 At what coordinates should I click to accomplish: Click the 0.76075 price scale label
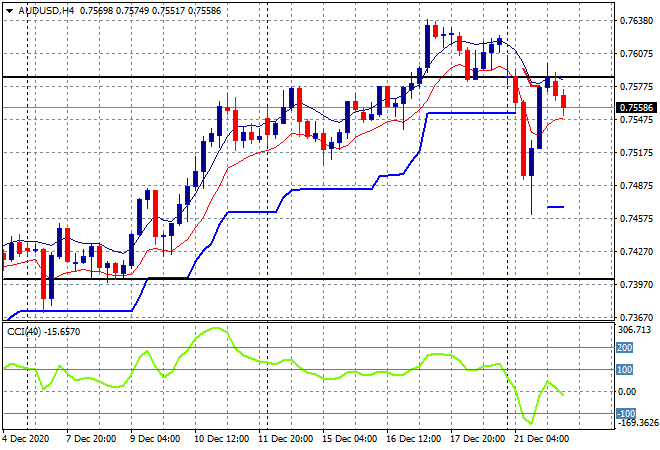coord(636,53)
